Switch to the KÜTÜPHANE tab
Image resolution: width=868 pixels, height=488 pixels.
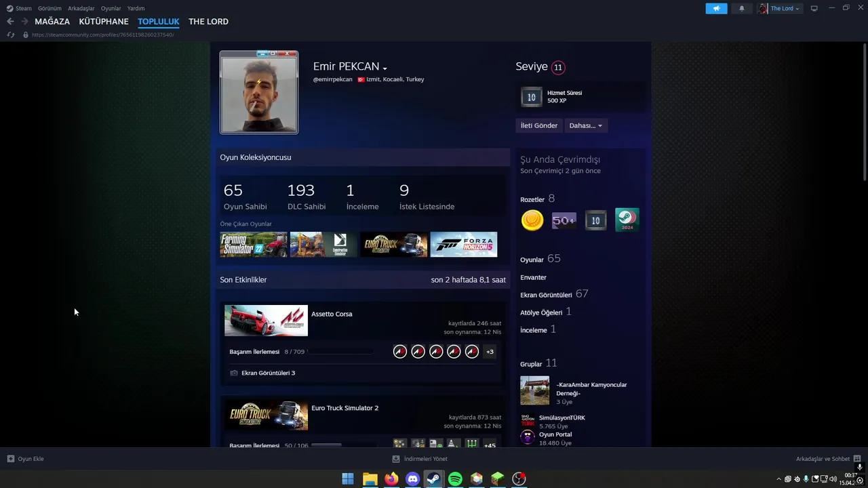tap(104, 22)
